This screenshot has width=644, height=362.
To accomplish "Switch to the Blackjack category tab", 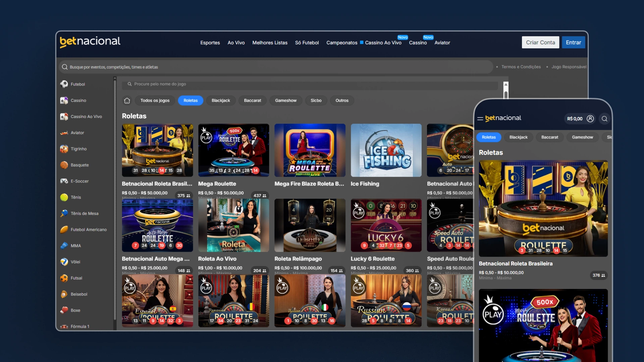I will point(221,101).
